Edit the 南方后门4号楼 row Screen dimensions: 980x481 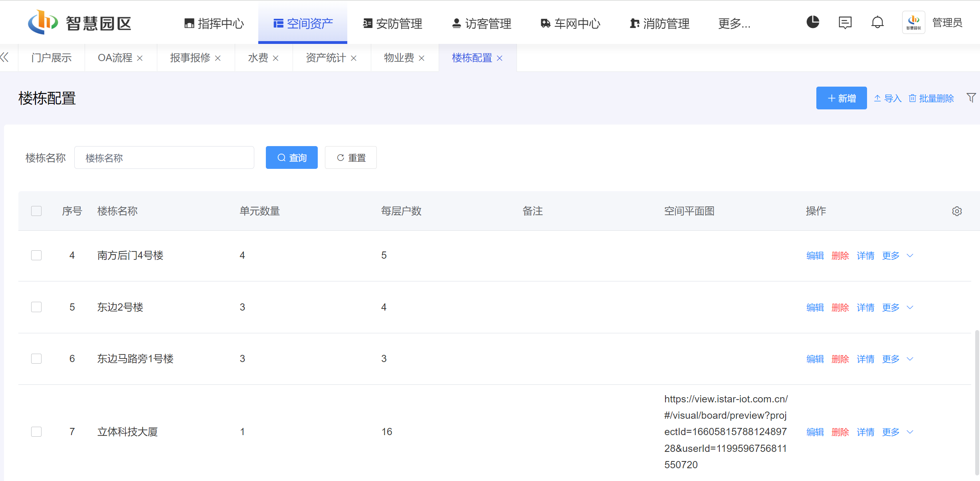click(815, 255)
